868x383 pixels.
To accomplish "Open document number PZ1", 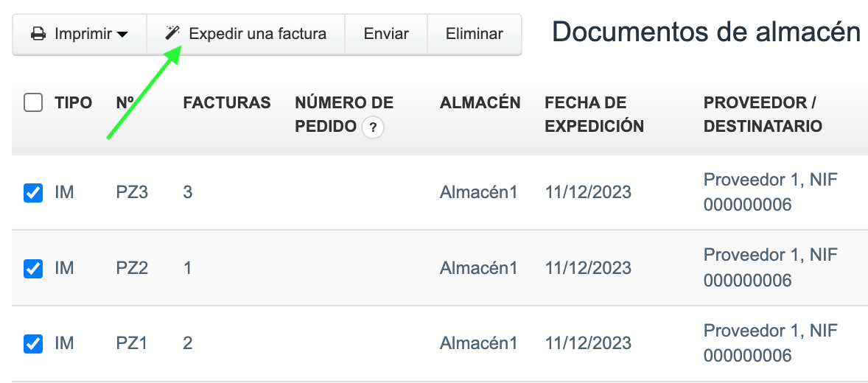I will [x=132, y=343].
